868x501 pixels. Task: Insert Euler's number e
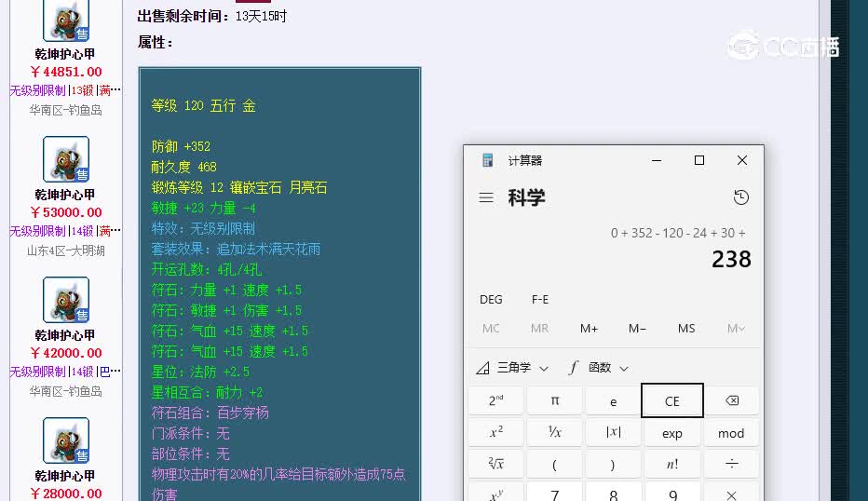coord(614,400)
